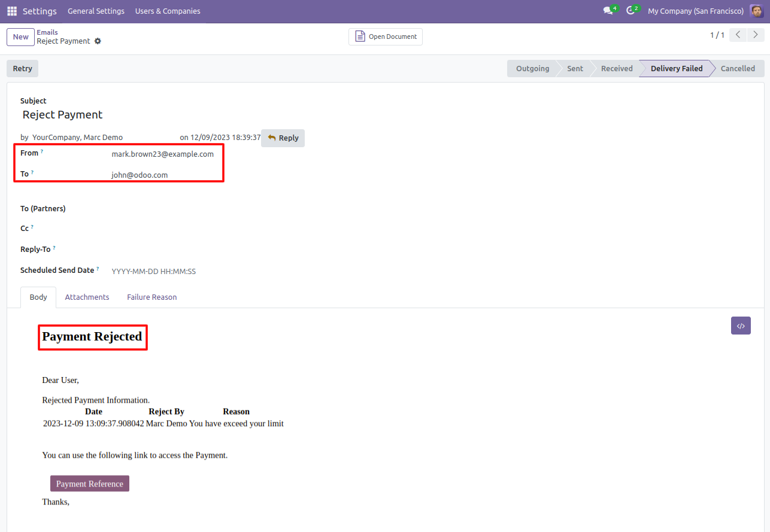Viewport: 770px width, 532px height.
Task: Open the user avatar menu
Action: pos(757,11)
